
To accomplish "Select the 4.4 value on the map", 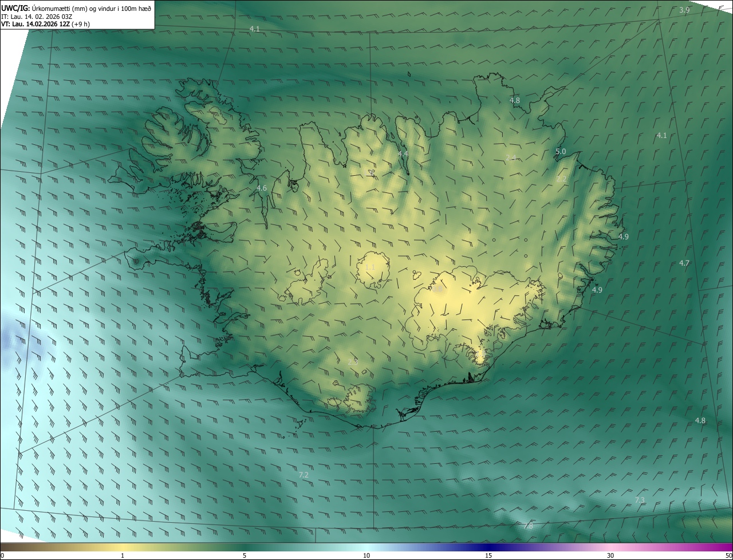I will (x=403, y=154).
